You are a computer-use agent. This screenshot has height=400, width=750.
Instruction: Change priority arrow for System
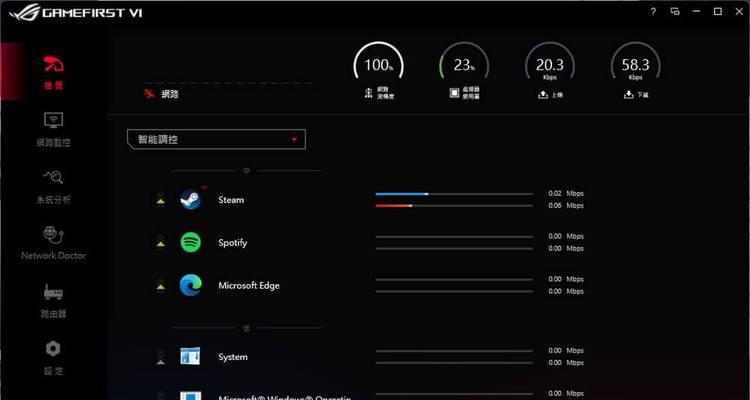tap(161, 357)
